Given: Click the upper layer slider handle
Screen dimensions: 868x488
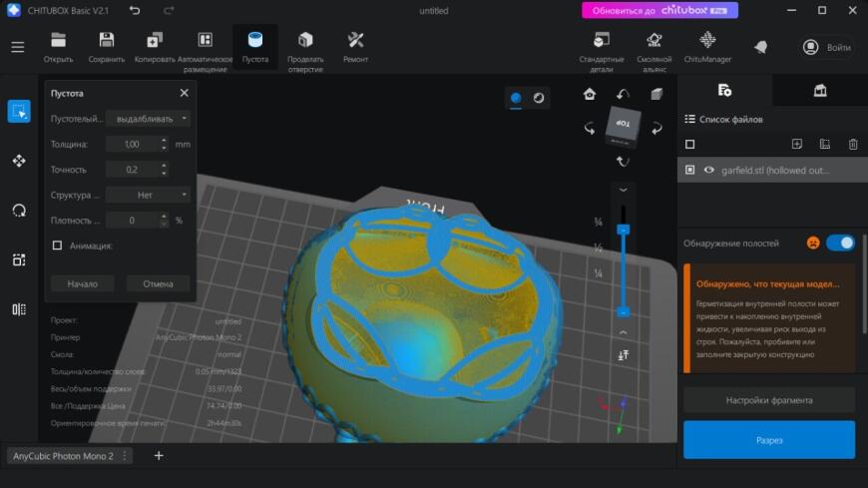Looking at the screenshot, I should pos(624,230).
